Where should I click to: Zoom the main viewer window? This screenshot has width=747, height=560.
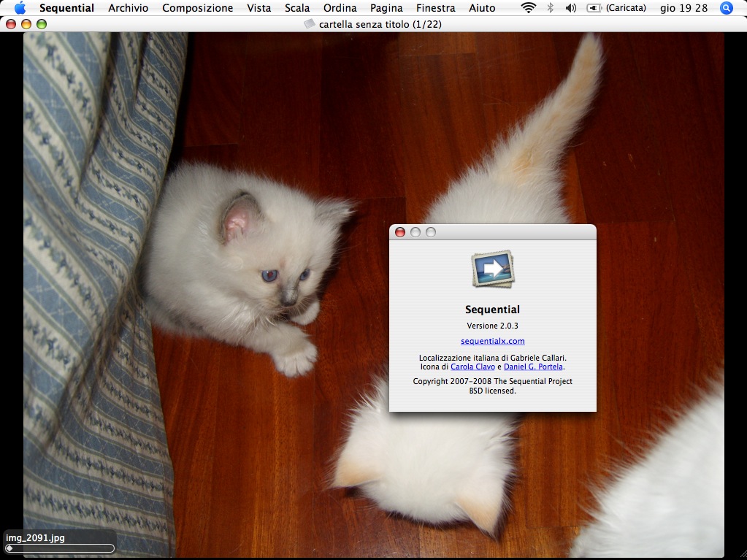click(42, 24)
